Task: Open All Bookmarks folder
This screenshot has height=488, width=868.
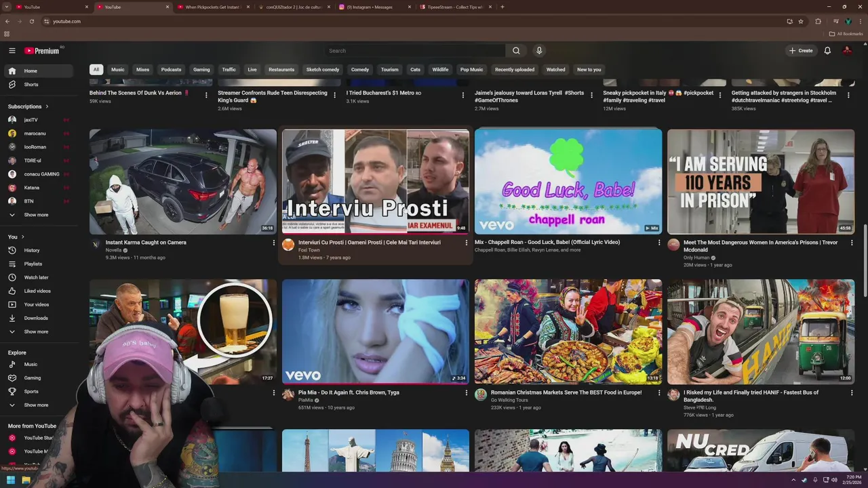Action: tap(846, 34)
